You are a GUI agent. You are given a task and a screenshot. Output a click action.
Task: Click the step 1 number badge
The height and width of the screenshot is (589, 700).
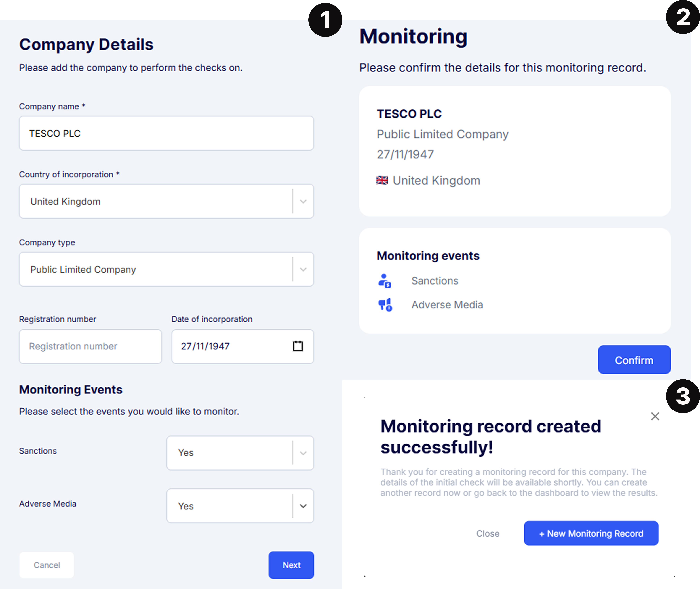(325, 20)
